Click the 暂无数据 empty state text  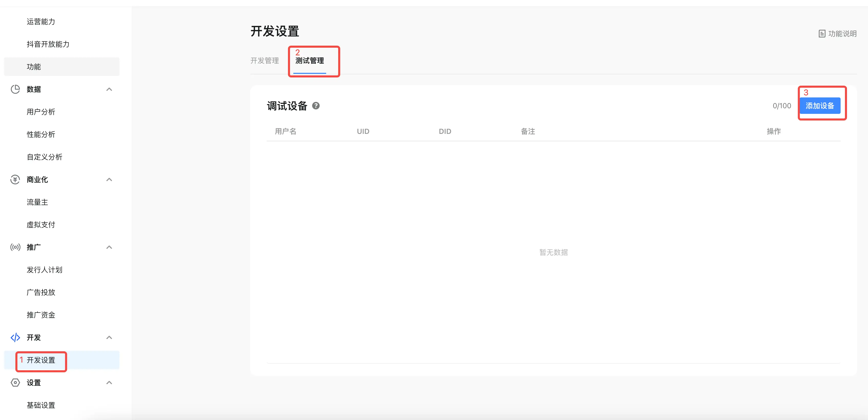[x=553, y=252]
